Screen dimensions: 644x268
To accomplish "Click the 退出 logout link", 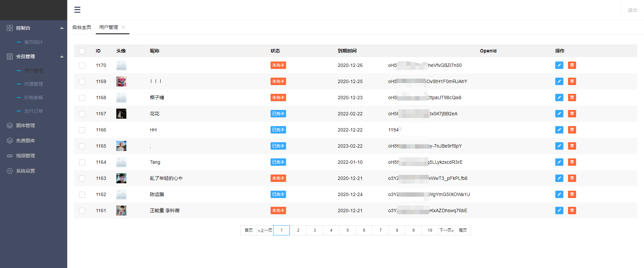I will (632, 10).
